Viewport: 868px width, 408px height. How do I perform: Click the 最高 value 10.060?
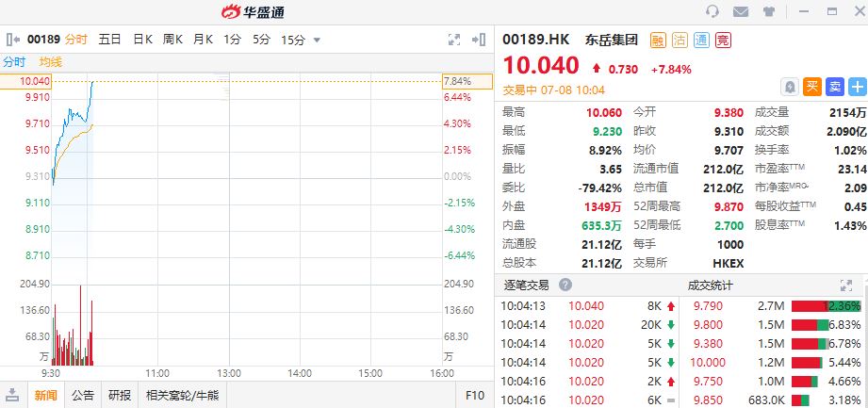[x=604, y=112]
